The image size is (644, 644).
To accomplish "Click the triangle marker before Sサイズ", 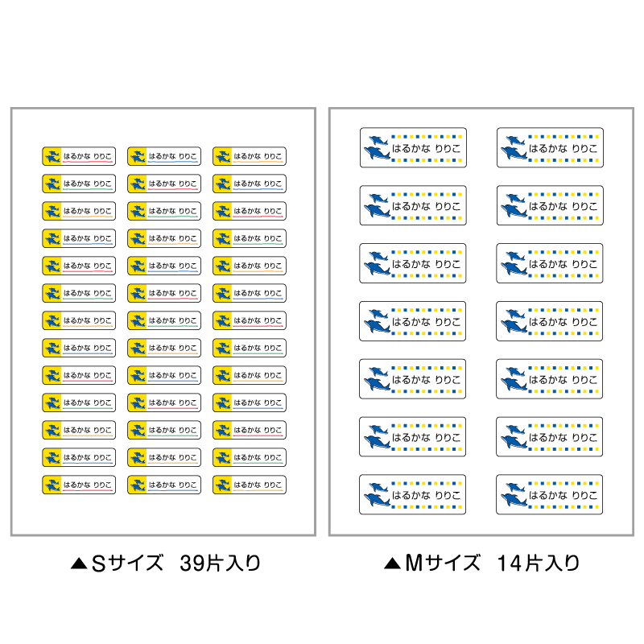I will click(79, 563).
